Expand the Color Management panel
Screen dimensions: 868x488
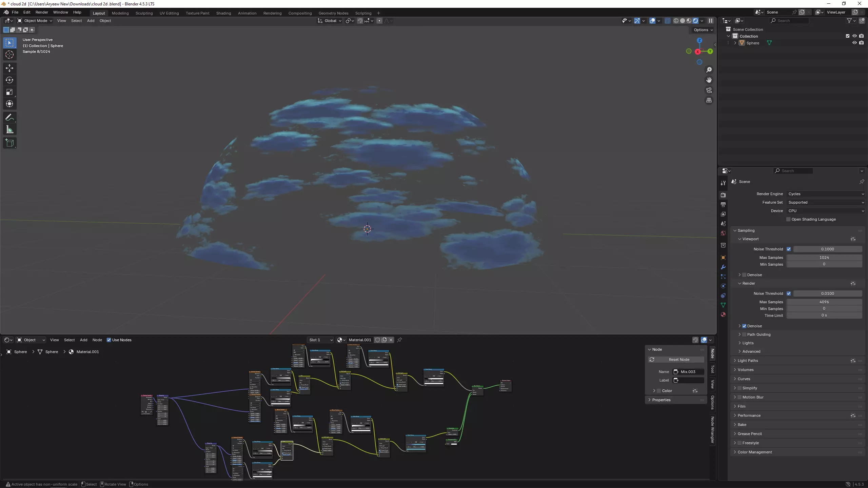[x=754, y=452]
